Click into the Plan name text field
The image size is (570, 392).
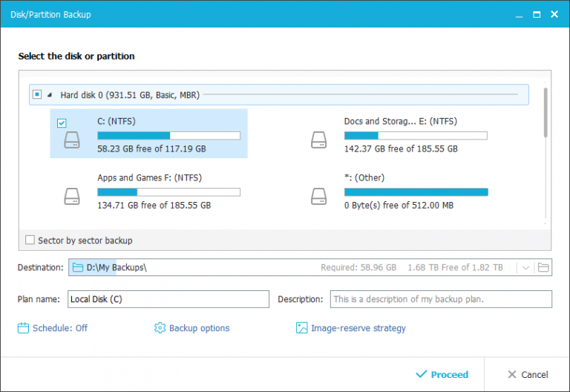168,299
